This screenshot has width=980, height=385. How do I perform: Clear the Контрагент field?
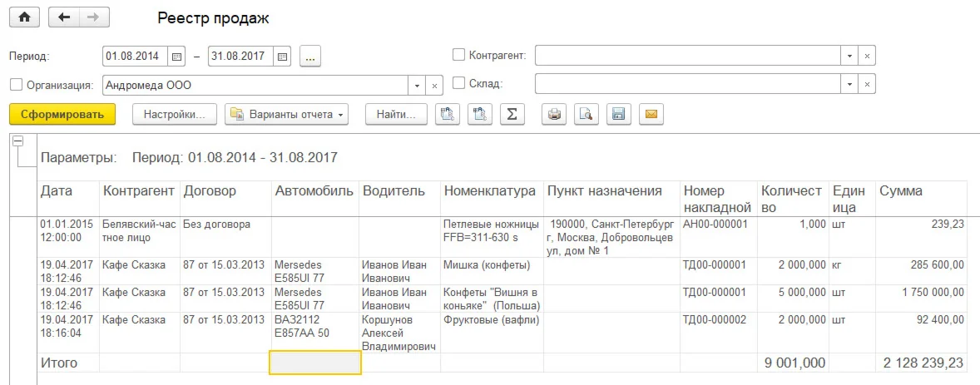[867, 57]
